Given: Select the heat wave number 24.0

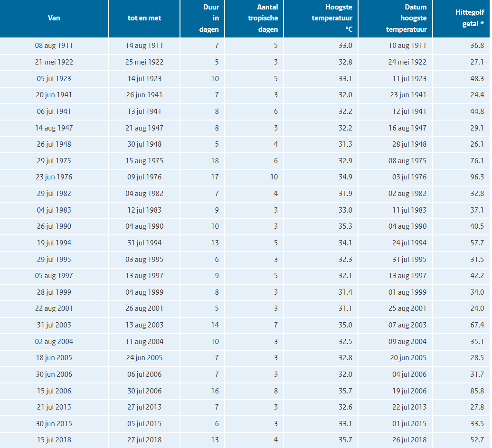Looking at the screenshot, I should point(477,308).
